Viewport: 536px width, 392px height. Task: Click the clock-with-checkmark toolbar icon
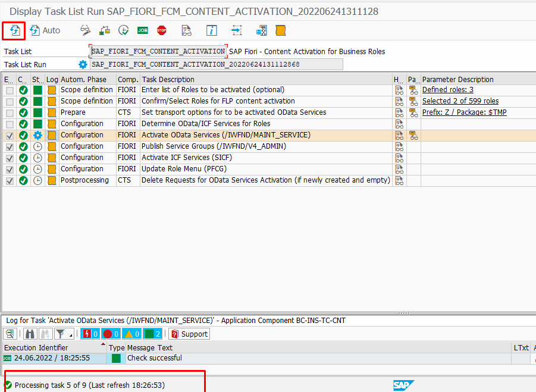(x=123, y=31)
